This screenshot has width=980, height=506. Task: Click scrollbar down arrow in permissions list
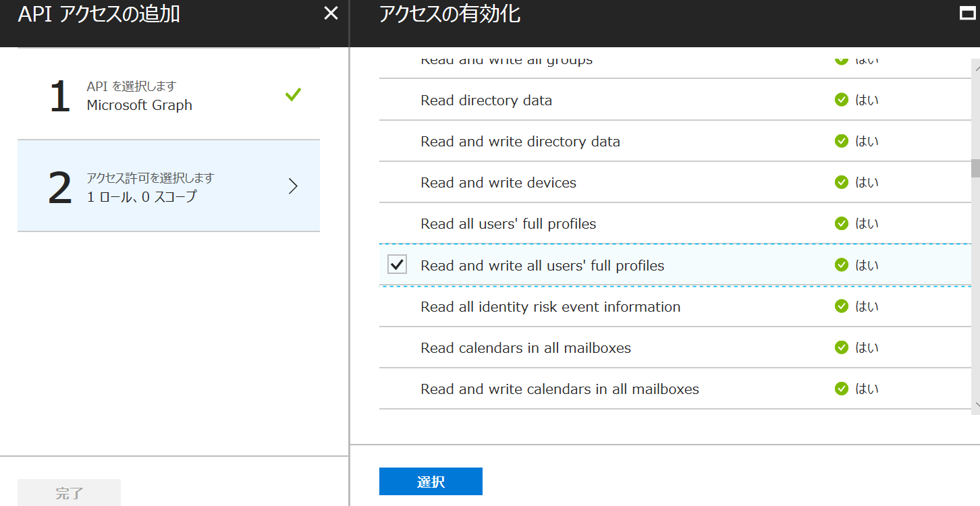coord(975,405)
